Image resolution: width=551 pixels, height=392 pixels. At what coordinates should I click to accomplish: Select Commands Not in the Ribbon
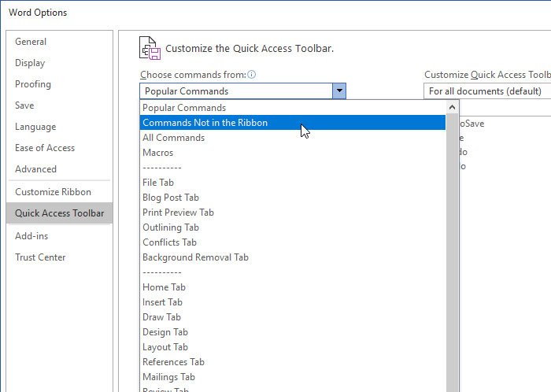(205, 123)
